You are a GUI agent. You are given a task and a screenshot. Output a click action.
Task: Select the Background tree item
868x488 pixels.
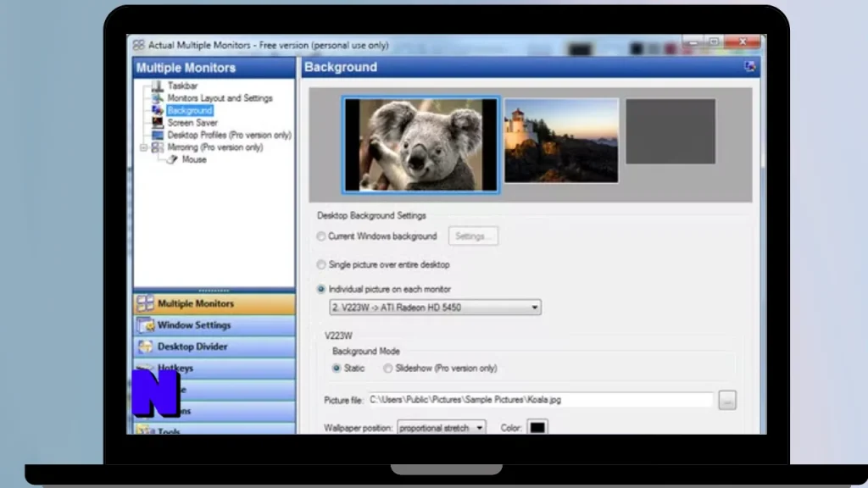pyautogui.click(x=189, y=110)
